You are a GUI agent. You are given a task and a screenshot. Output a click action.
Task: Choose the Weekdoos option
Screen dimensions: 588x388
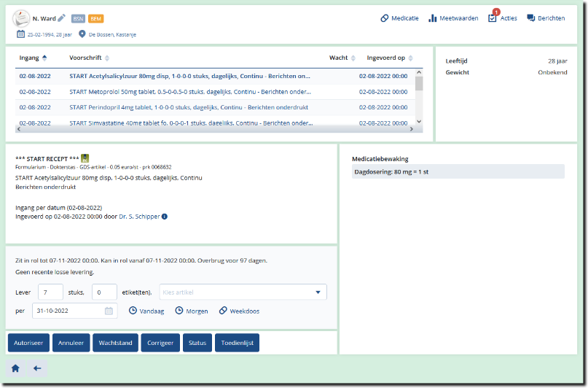[239, 311]
